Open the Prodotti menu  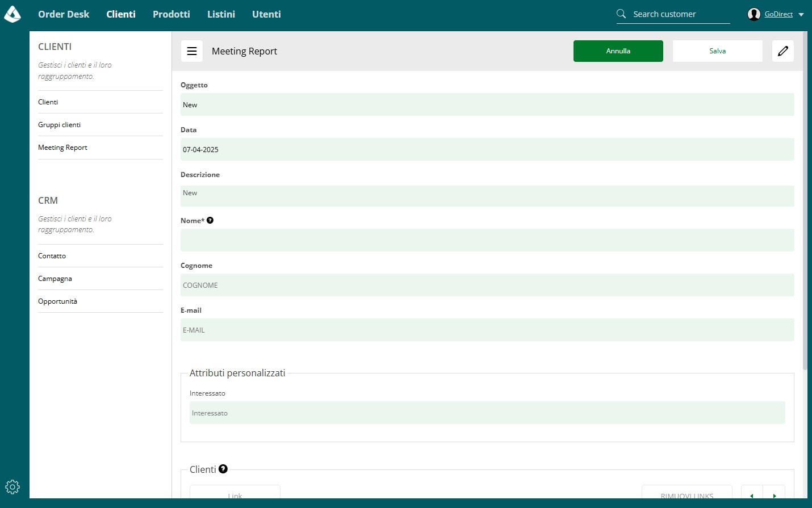pyautogui.click(x=171, y=14)
